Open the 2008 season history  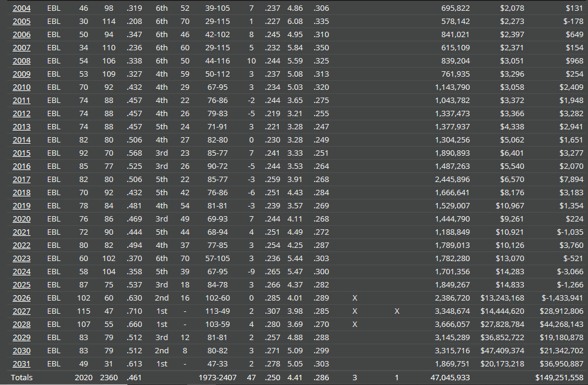[22, 60]
